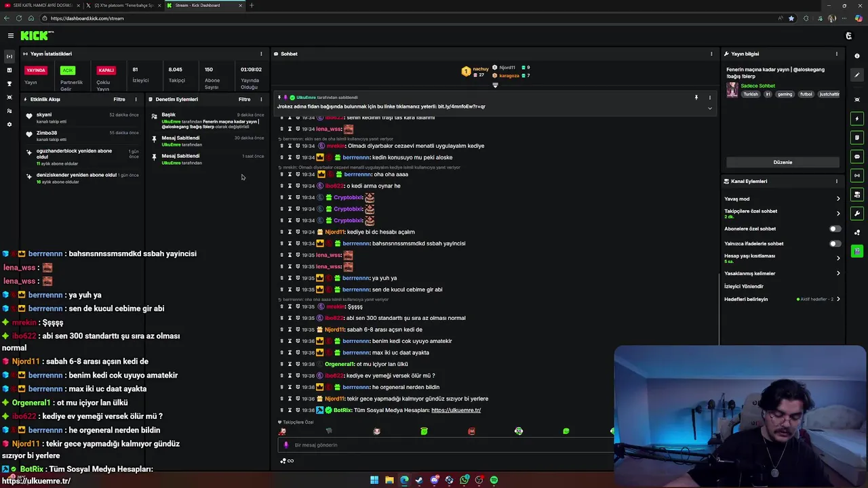The height and width of the screenshot is (488, 868).
Task: Open Discord from the Windows taskbar
Action: [434, 480]
